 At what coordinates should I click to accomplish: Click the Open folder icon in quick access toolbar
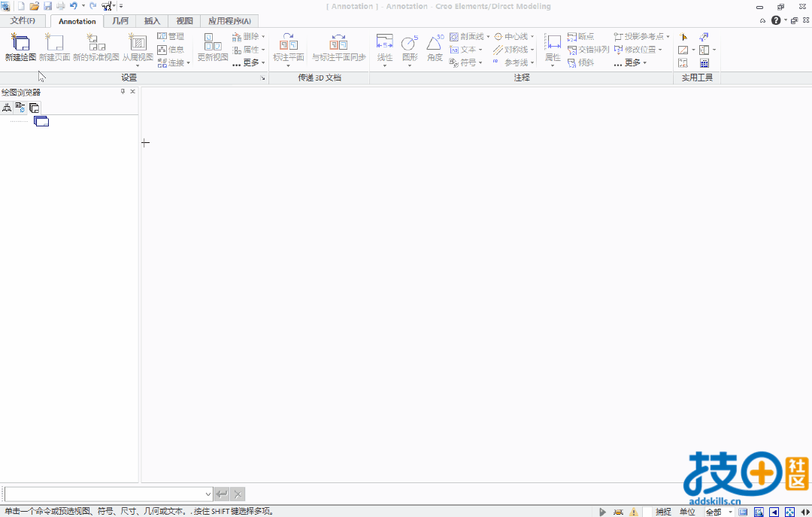pyautogui.click(x=34, y=6)
